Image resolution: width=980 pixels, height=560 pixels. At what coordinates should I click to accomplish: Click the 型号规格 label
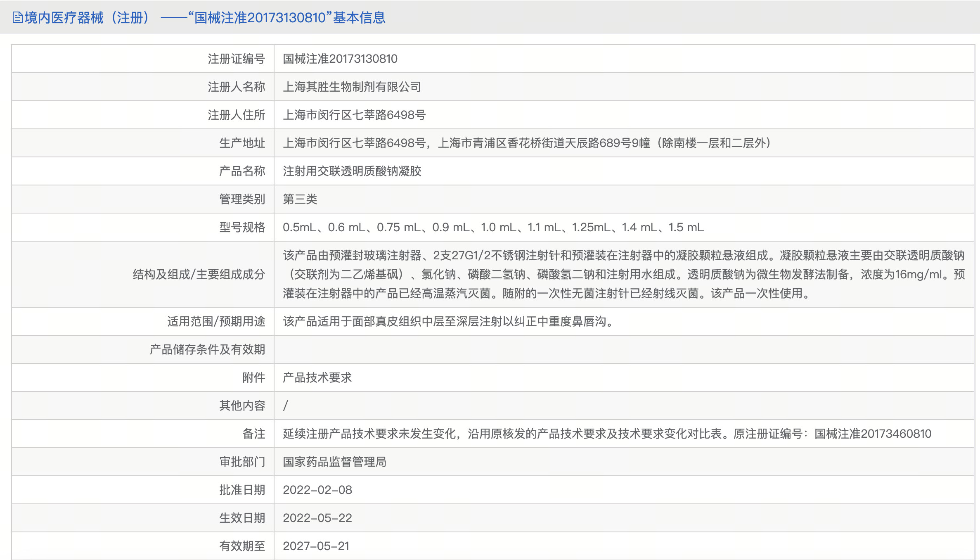coord(242,228)
